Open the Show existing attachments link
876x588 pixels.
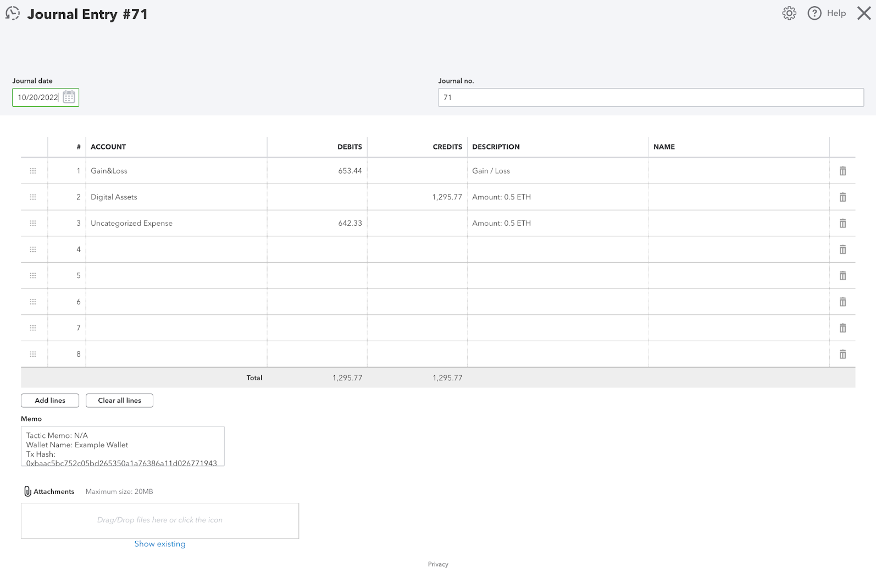point(160,544)
